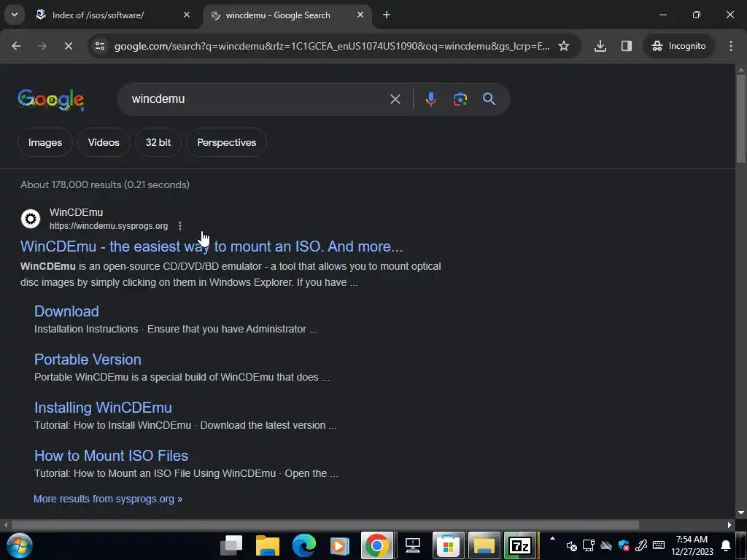The height and width of the screenshot is (560, 747).
Task: Bookmark this page with the star icon
Action: point(564,46)
